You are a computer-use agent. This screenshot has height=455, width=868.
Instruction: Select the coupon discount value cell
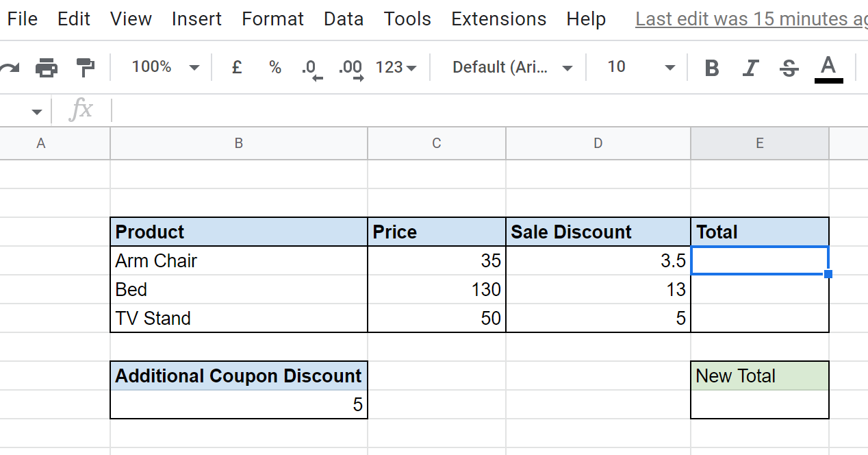click(238, 404)
